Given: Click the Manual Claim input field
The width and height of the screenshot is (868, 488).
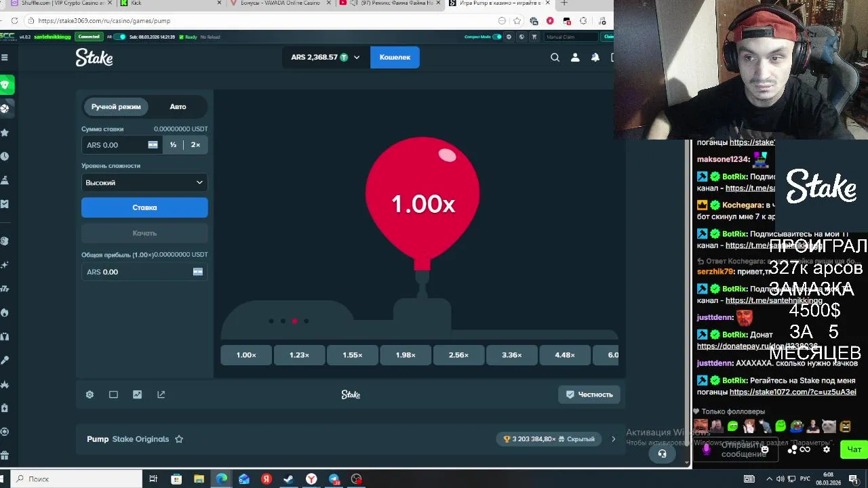Looking at the screenshot, I should tap(572, 37).
